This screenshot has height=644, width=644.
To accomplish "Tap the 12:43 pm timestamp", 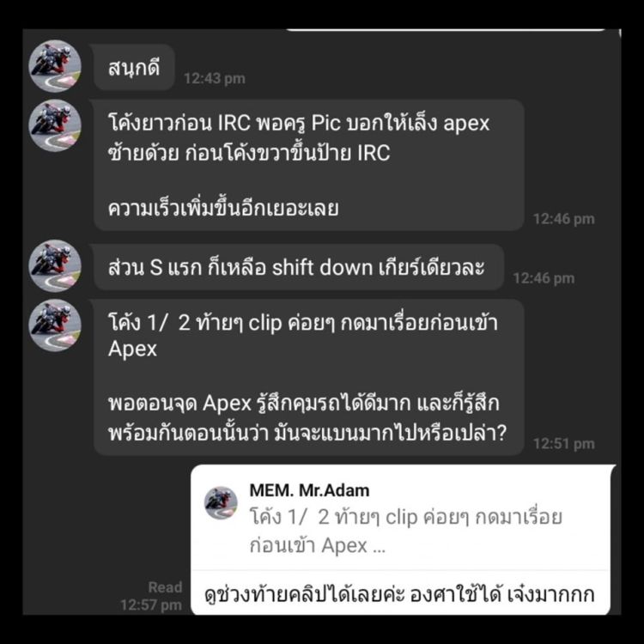I will coord(215,78).
